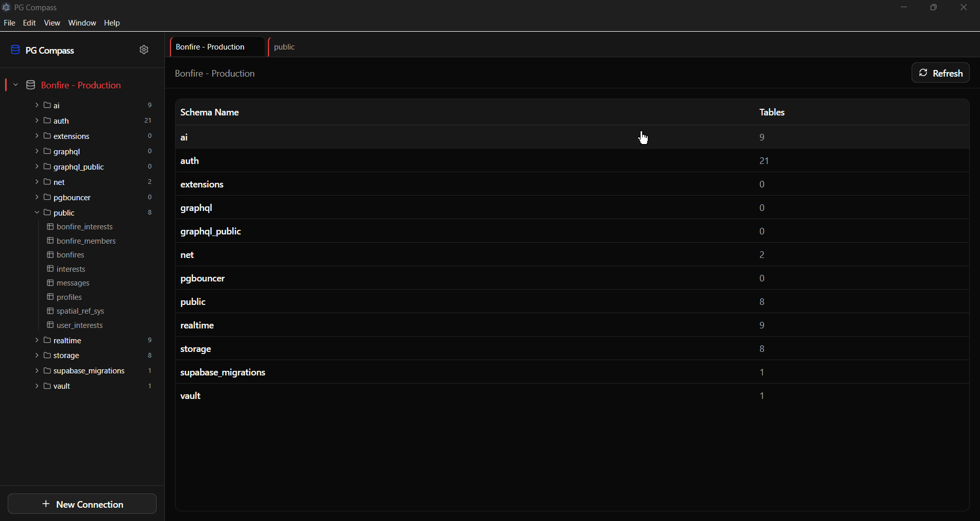Image resolution: width=980 pixels, height=521 pixels.
Task: Select the extensions row in schema table
Action: point(572,184)
